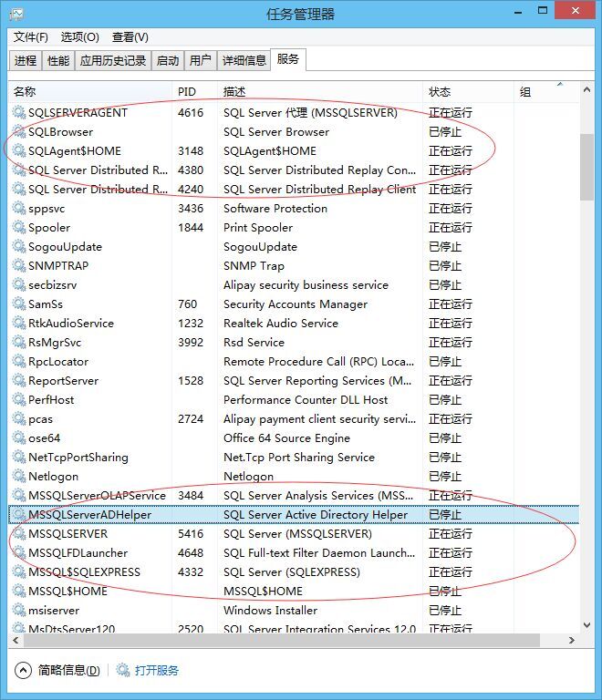Click the Print Spooler description text

coord(258,228)
